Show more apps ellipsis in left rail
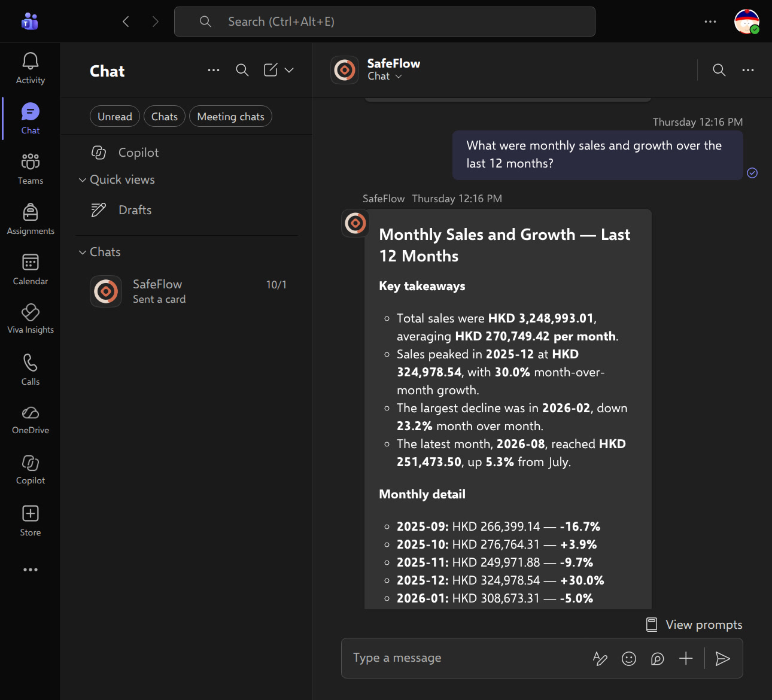 click(31, 570)
